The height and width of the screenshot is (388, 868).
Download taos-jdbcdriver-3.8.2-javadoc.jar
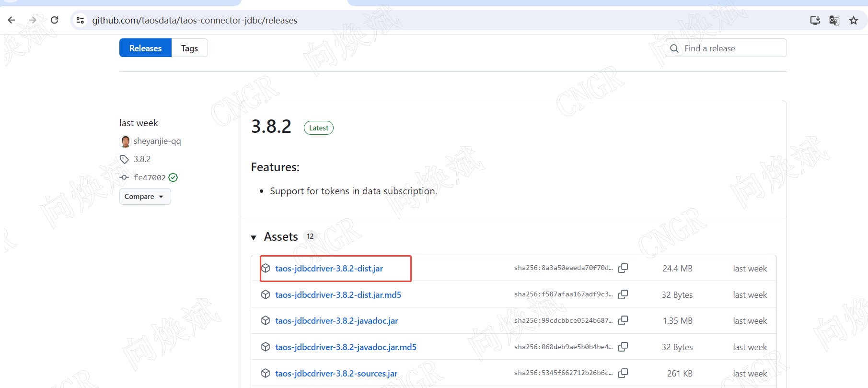click(x=336, y=321)
